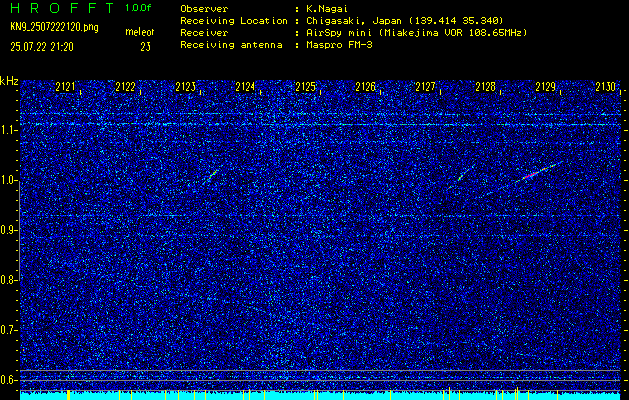629x400 pixels.
Task: Click the 2128 time marker
Action: [x=485, y=87]
